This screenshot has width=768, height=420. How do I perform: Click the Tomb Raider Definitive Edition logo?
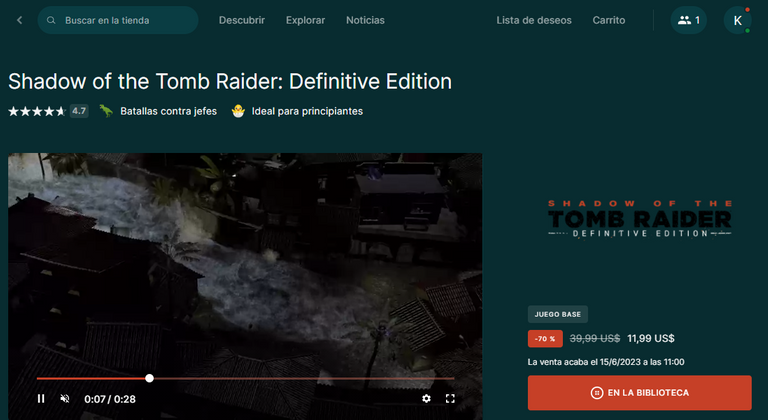640,219
